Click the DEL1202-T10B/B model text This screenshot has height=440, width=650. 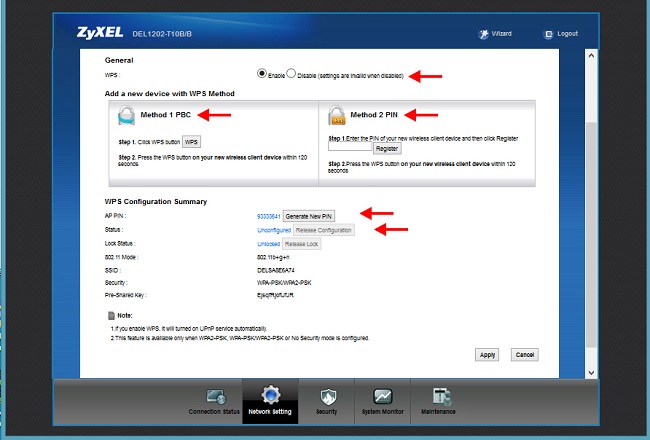coord(162,34)
